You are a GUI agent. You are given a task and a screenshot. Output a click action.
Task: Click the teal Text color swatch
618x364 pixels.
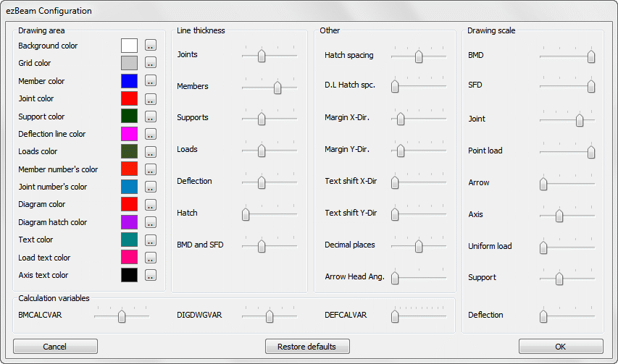[x=129, y=240]
